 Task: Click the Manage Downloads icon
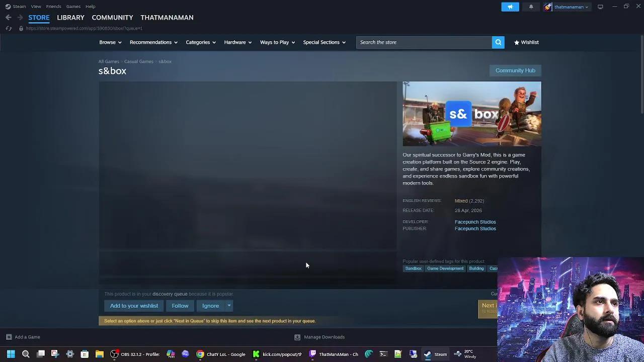[x=297, y=337]
